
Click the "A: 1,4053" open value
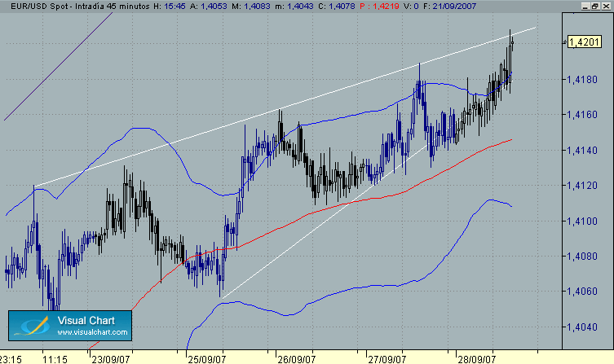click(208, 7)
